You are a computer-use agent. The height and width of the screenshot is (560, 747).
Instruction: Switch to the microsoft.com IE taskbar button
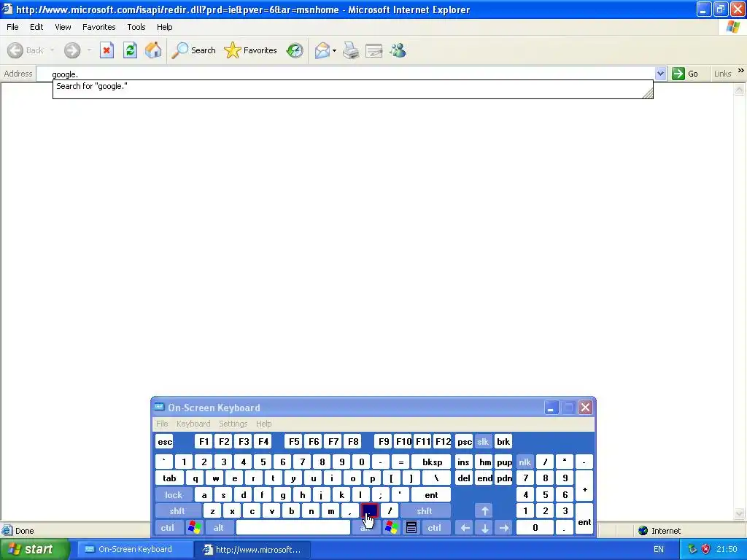point(252,549)
